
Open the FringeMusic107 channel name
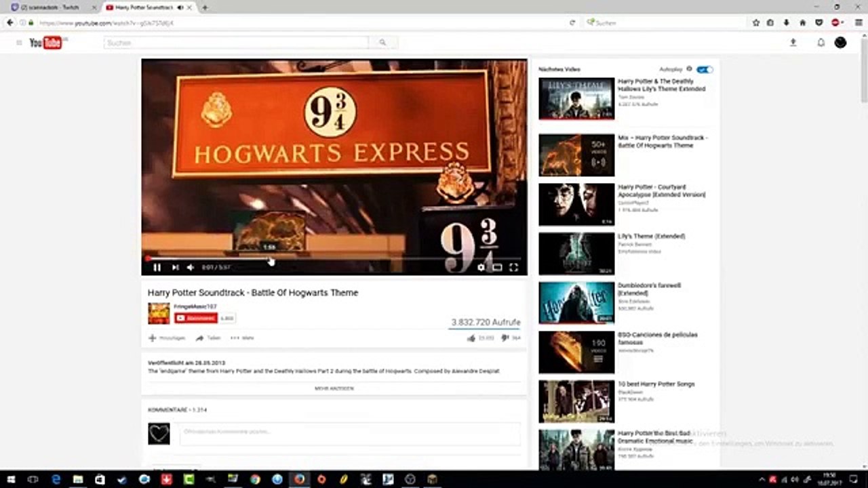tap(195, 306)
